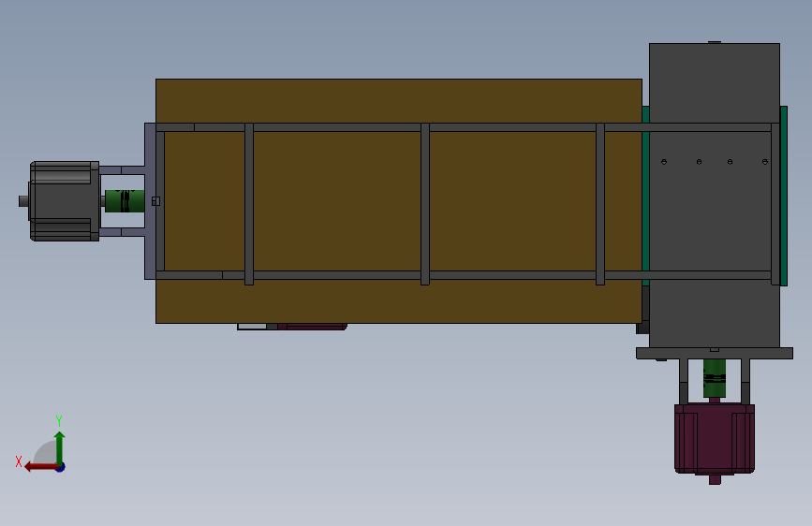812x526 pixels.
Task: Select the green coupling above the maroon motor
Action: pyautogui.click(x=715, y=378)
